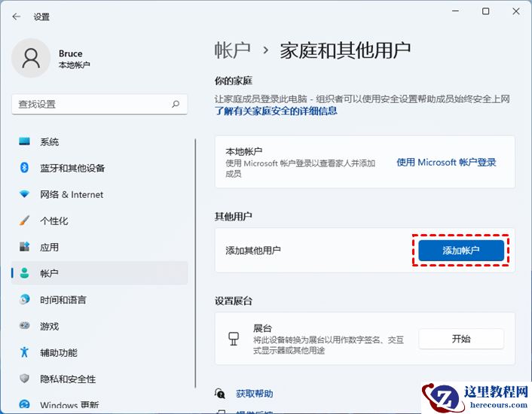Click the help headset icon beside 获取帮助
The image size is (532, 414).
[219, 394]
